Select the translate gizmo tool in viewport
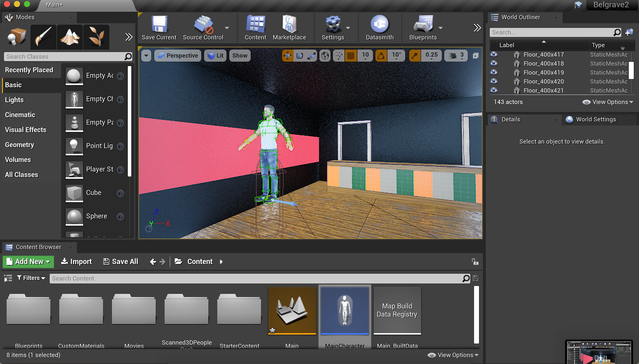This screenshot has height=364, width=639. click(288, 56)
